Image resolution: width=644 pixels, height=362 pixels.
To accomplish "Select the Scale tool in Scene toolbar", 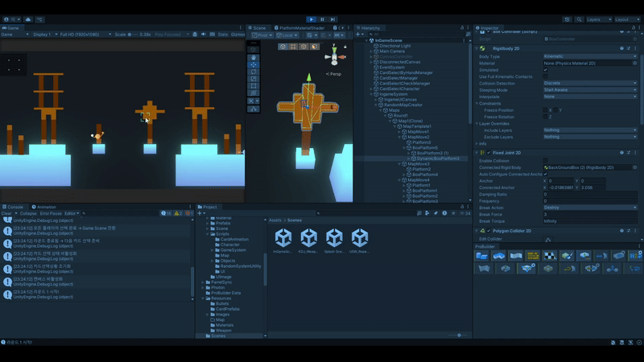I will [254, 78].
